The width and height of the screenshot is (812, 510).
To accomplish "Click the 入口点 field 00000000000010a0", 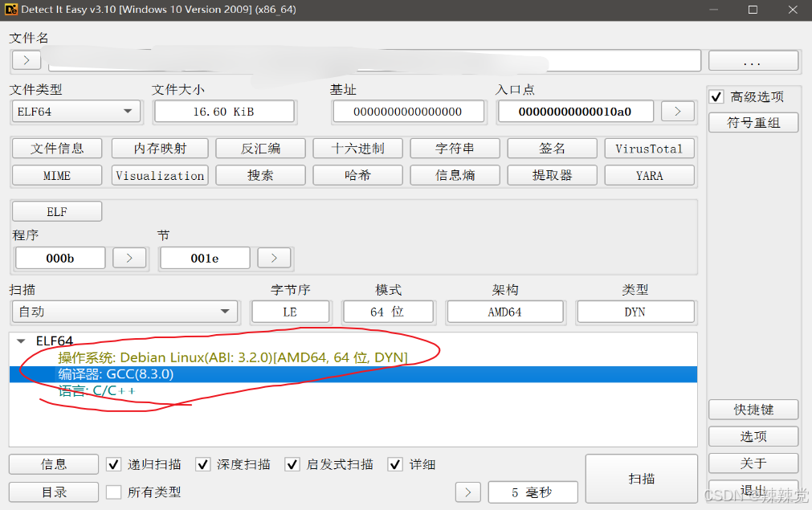I will [x=575, y=112].
